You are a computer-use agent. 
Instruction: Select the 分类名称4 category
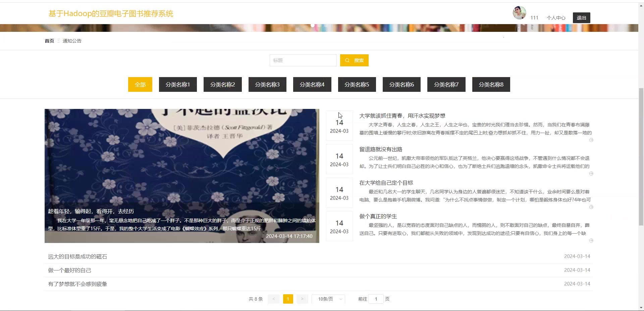(312, 84)
